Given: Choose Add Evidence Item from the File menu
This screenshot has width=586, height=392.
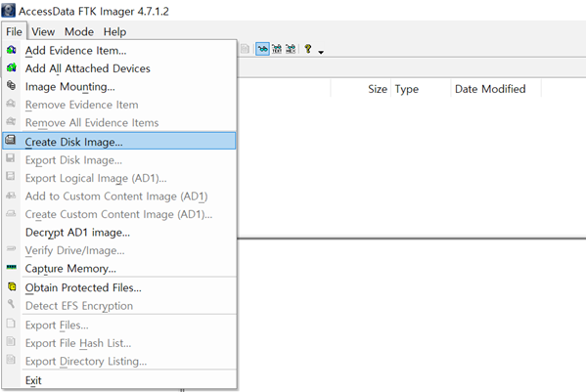Looking at the screenshot, I should [x=119, y=51].
